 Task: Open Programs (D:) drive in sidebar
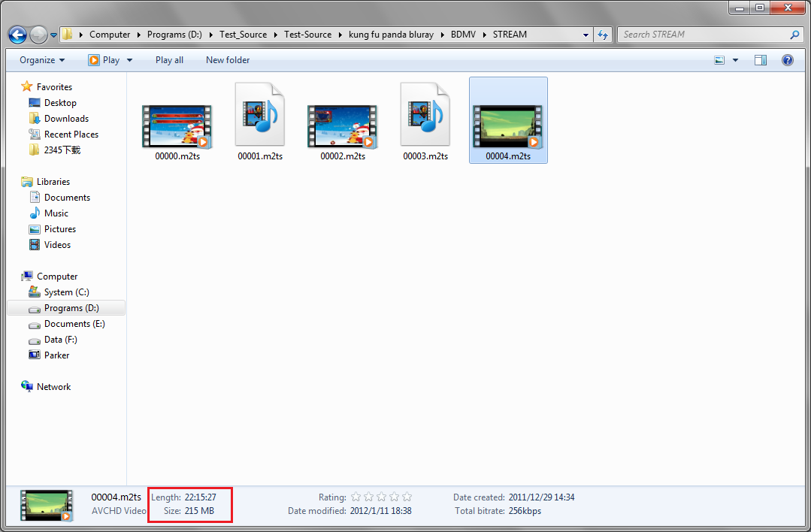[x=71, y=308]
